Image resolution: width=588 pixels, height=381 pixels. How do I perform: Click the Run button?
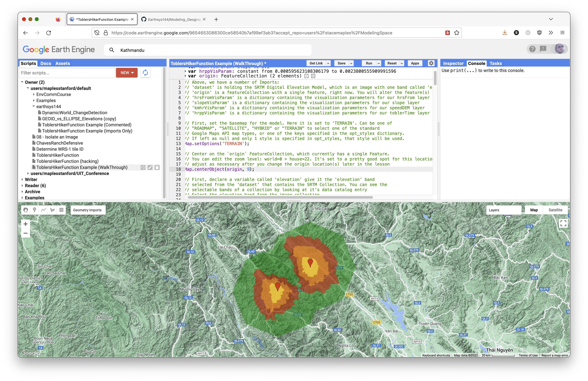tap(369, 63)
